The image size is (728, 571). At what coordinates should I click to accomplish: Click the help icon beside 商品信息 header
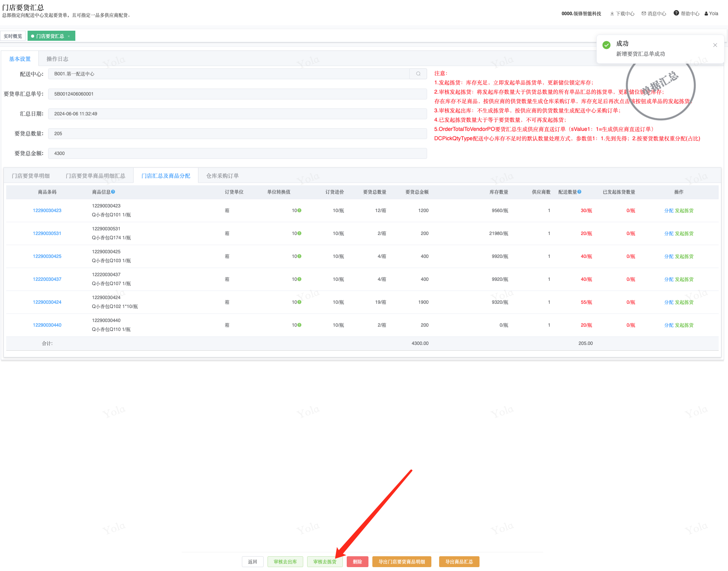[x=113, y=192]
